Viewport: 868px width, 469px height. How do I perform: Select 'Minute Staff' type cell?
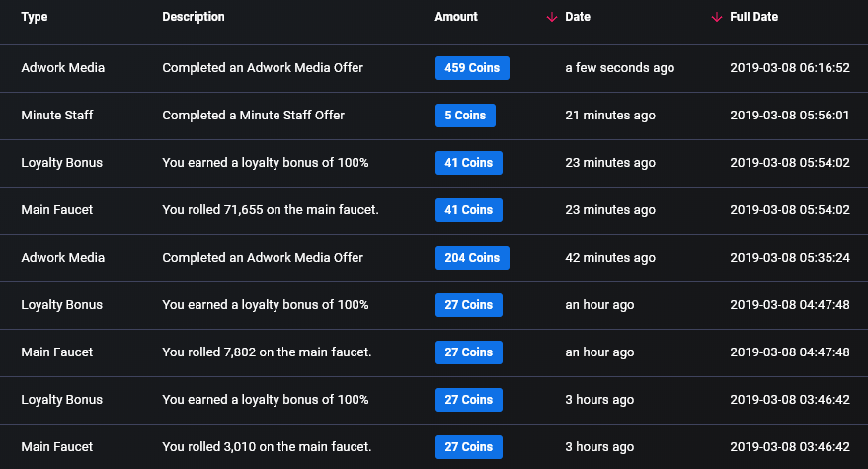pyautogui.click(x=57, y=116)
